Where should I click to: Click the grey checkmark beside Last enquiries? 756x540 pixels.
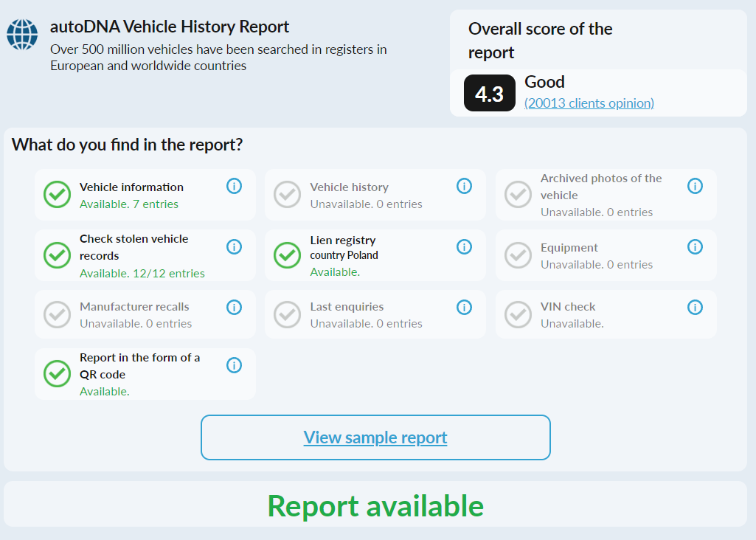coord(288,315)
